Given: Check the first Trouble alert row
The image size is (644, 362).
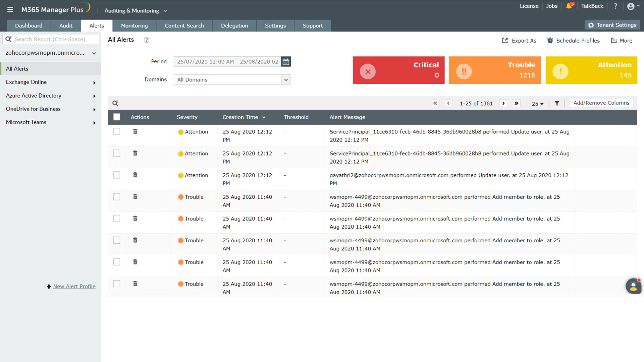Looking at the screenshot, I should click(x=117, y=197).
